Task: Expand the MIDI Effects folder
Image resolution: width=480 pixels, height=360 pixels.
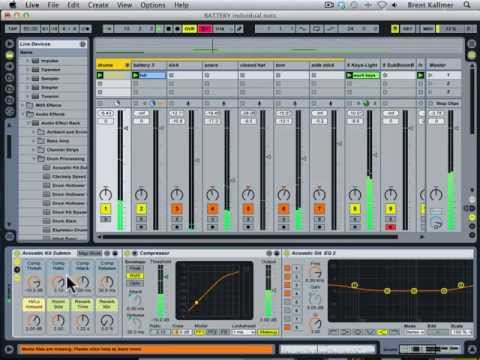Action: [x=23, y=105]
